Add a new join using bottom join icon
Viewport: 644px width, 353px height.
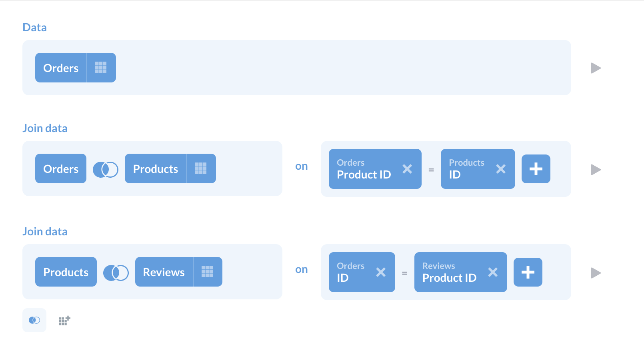pyautogui.click(x=34, y=320)
